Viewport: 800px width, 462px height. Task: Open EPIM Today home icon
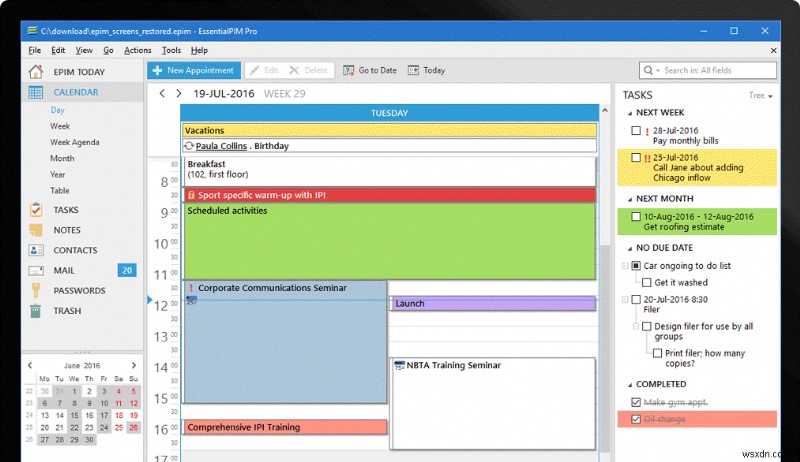[36, 72]
